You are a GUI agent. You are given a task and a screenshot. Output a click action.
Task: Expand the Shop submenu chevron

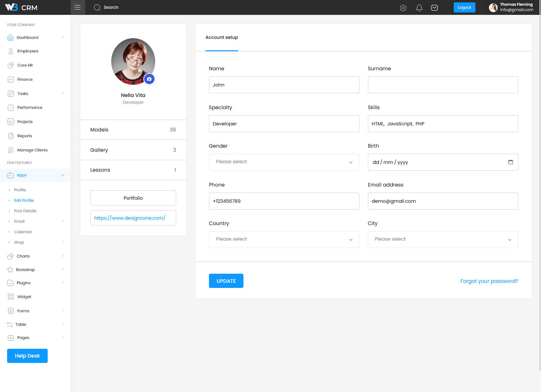[x=63, y=242]
